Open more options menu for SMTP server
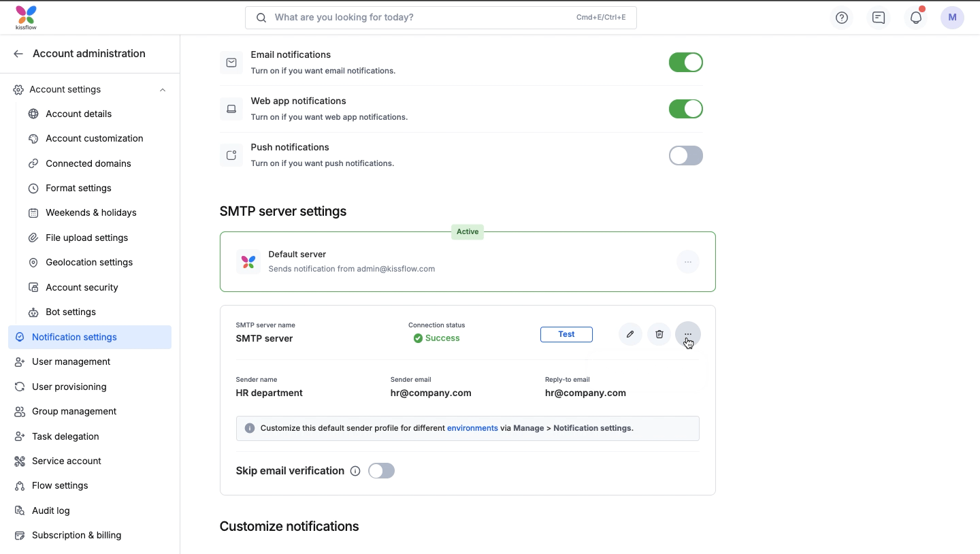980x554 pixels. click(x=688, y=334)
